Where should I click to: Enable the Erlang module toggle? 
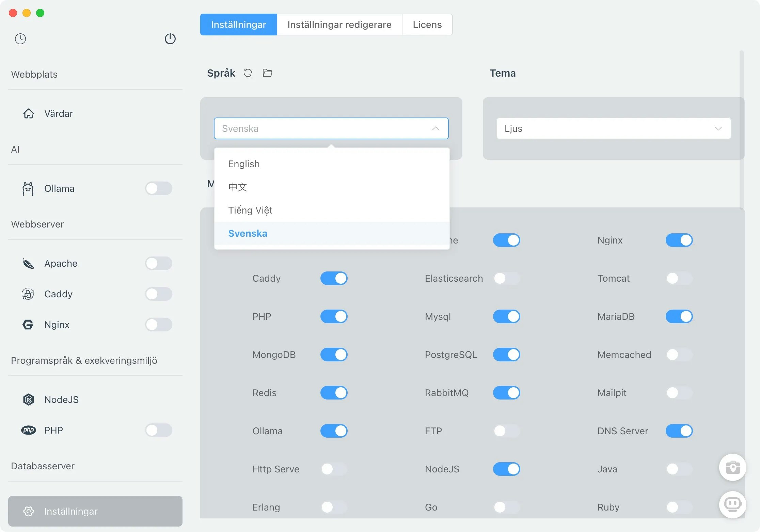point(334,507)
